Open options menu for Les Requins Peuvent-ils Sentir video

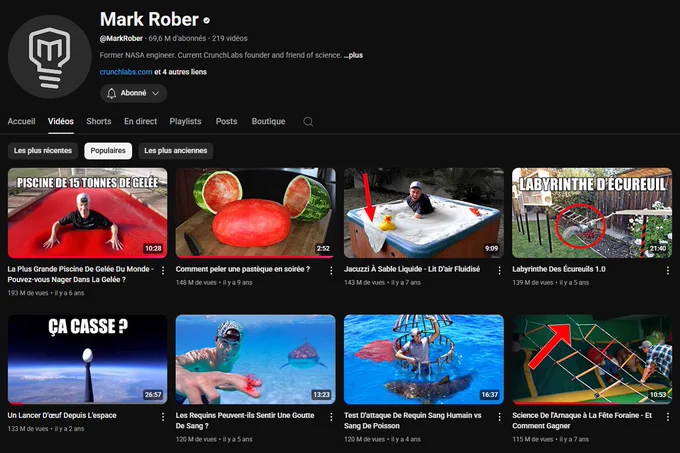point(331,417)
